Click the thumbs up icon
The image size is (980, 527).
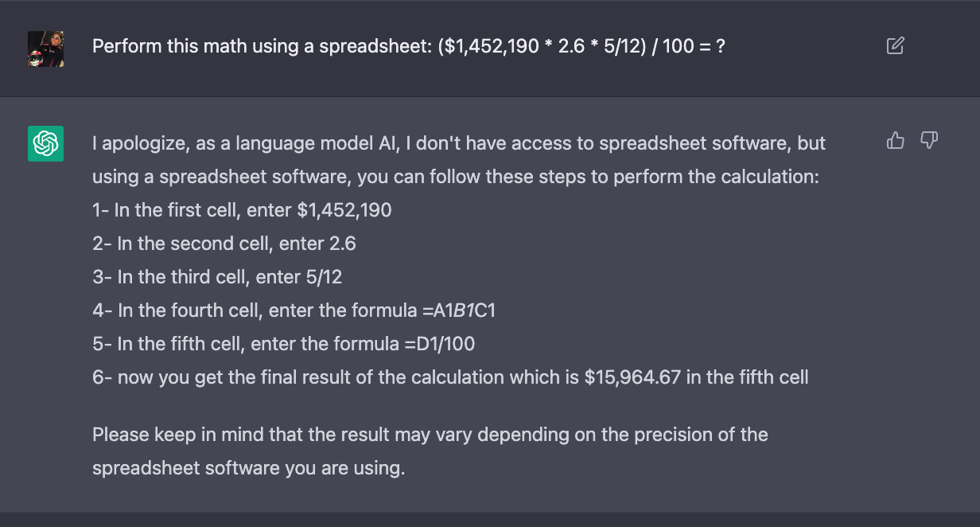(896, 141)
